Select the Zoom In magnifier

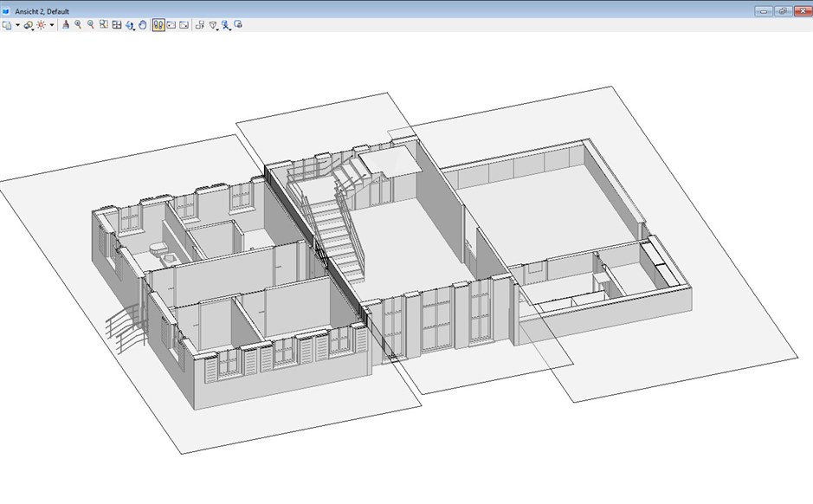click(x=78, y=24)
